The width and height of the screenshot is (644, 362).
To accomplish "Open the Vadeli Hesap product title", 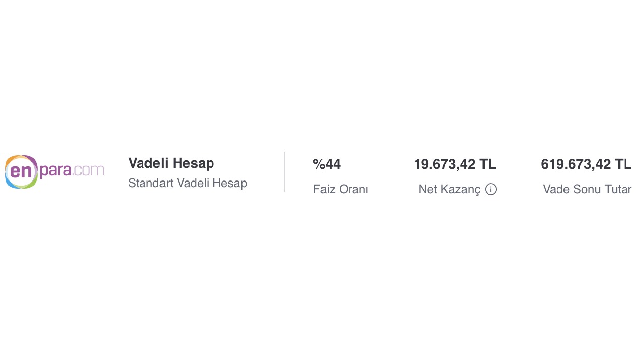I will click(x=171, y=163).
